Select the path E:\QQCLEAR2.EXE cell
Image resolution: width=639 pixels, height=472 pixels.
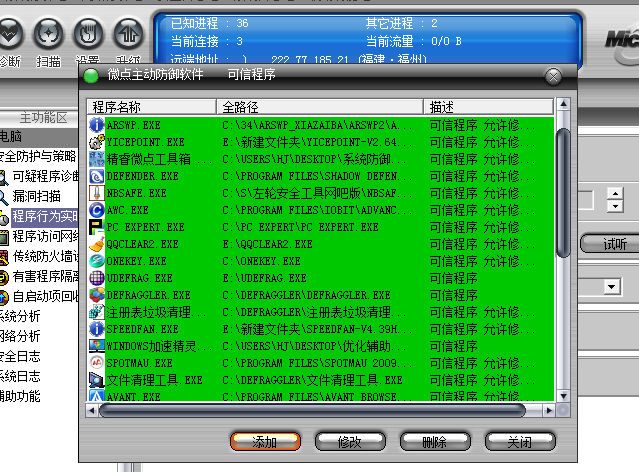[267, 244]
